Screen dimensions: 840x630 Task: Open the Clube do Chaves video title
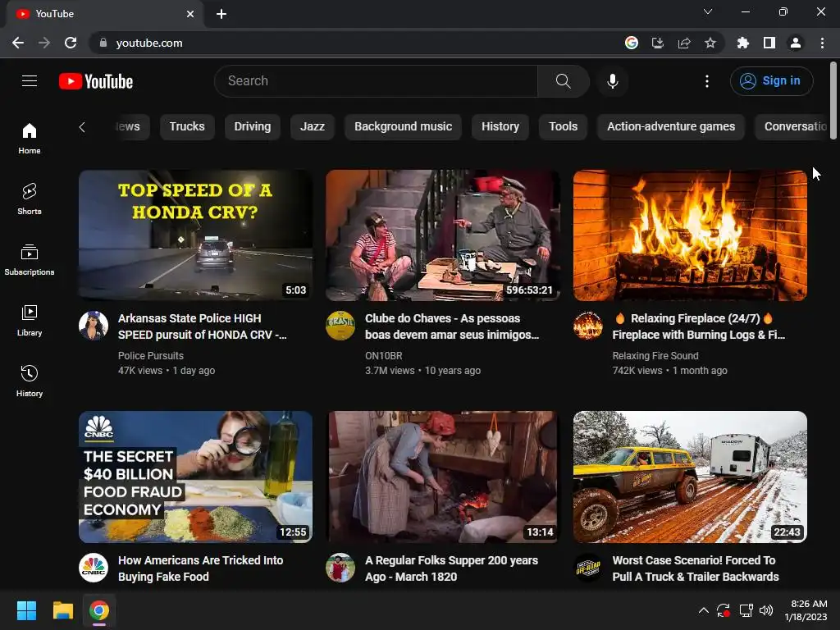(x=452, y=326)
